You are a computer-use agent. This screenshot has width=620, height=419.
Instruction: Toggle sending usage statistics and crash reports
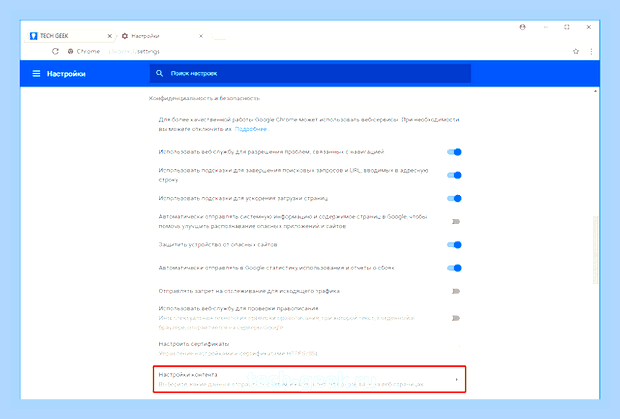(x=454, y=268)
